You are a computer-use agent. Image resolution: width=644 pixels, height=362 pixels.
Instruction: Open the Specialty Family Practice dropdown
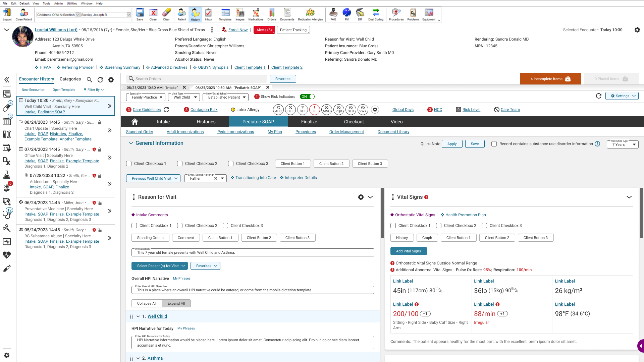pos(146,97)
